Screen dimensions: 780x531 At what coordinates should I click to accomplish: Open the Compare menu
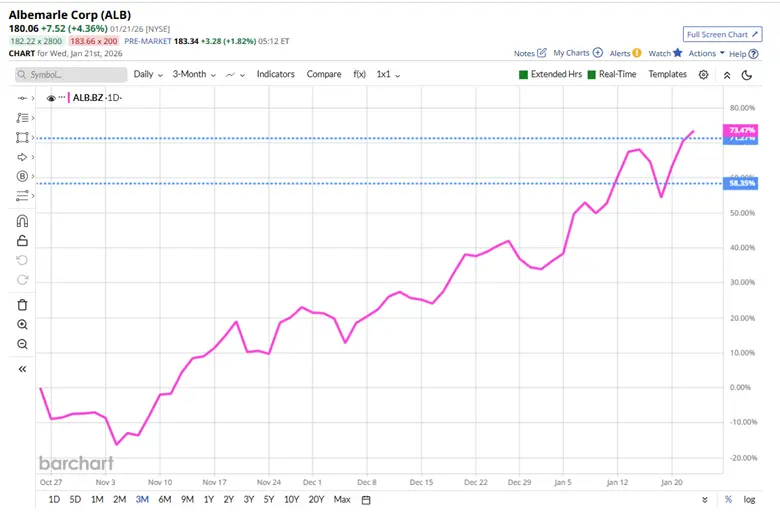[324, 74]
